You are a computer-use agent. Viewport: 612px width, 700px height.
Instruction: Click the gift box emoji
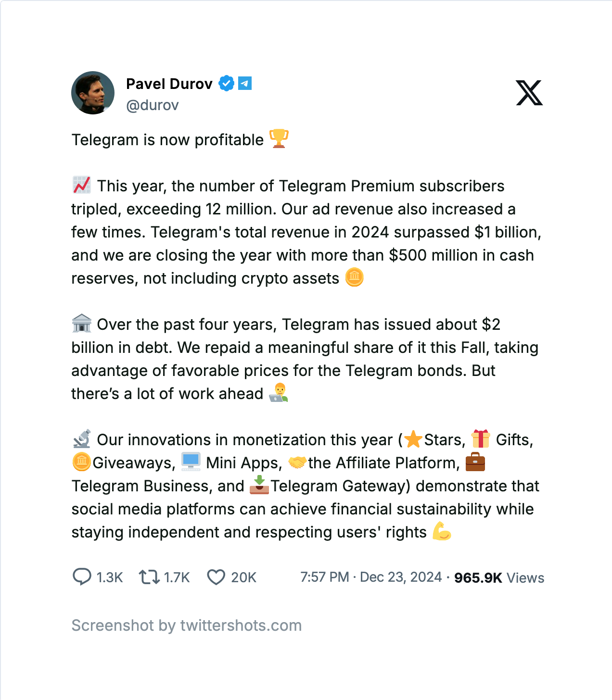pyautogui.click(x=481, y=439)
